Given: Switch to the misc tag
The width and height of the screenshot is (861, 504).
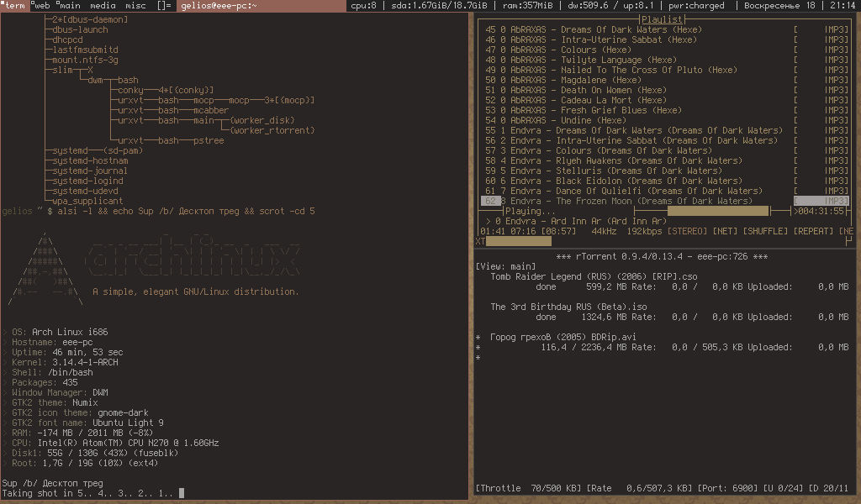Looking at the screenshot, I should 135,6.
